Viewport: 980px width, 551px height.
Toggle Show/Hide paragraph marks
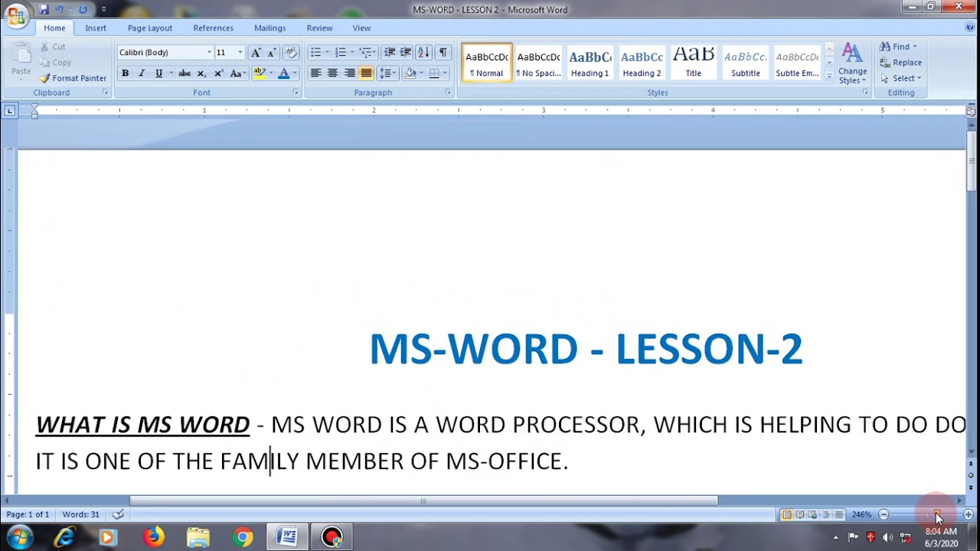tap(443, 52)
